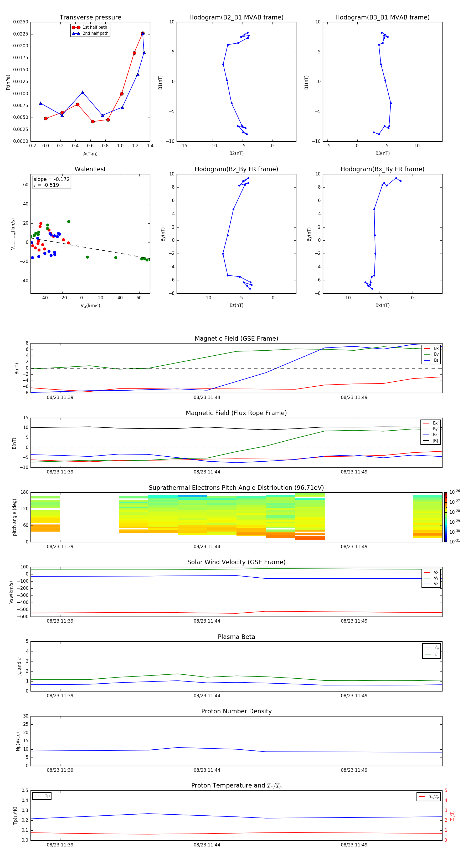Click the "A(T·m)" x-axis label
This screenshot has width=473, height=868.
pyautogui.click(x=90, y=154)
